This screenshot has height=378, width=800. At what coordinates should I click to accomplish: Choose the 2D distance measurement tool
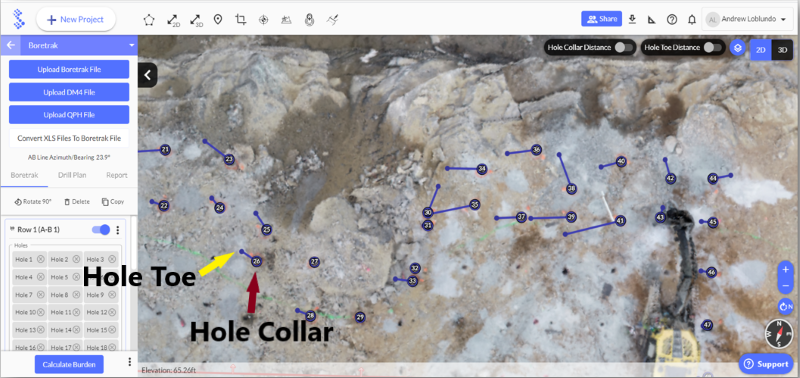click(x=173, y=20)
